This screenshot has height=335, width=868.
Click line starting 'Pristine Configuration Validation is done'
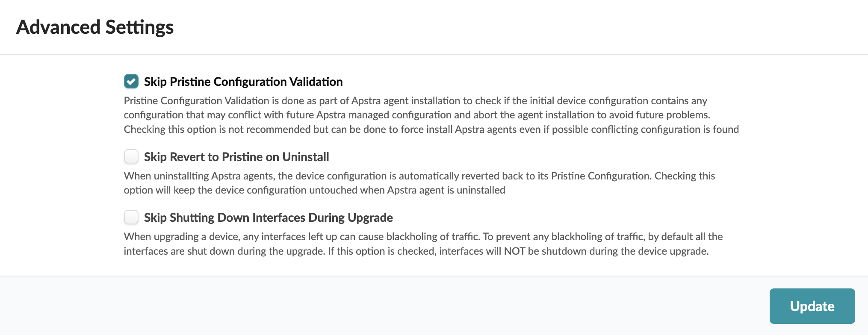click(x=415, y=101)
